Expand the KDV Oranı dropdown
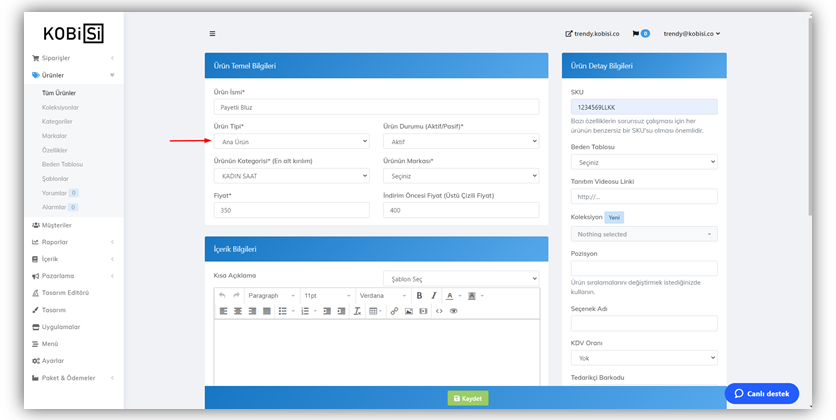The height and width of the screenshot is (420, 836). [643, 357]
